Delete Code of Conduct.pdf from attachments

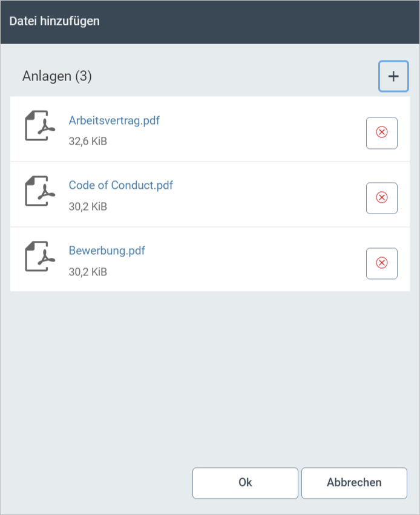(x=382, y=198)
